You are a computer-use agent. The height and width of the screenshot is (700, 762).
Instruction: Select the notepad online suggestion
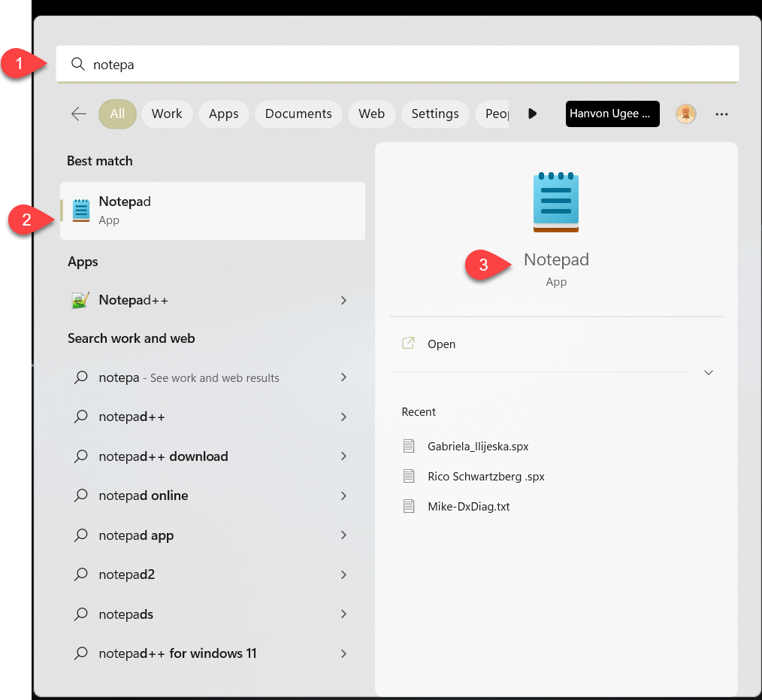click(213, 495)
